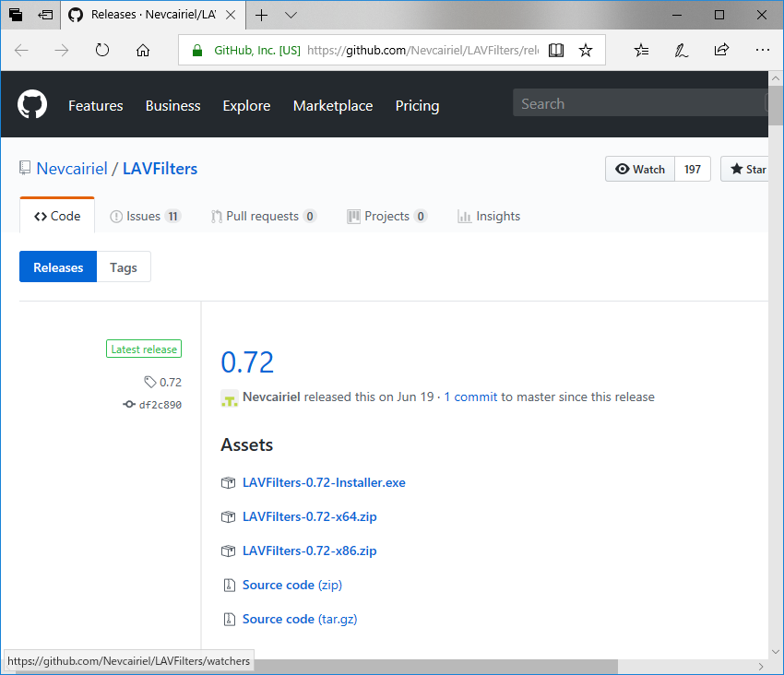Select the Releases button
Viewport: 784px width, 675px height.
(x=58, y=267)
